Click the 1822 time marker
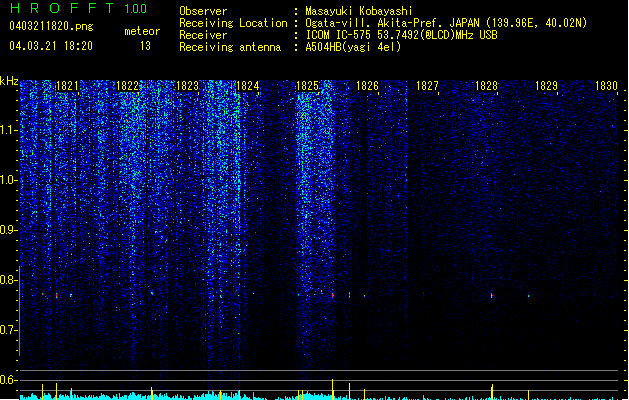The height and width of the screenshot is (400, 629). [127, 86]
